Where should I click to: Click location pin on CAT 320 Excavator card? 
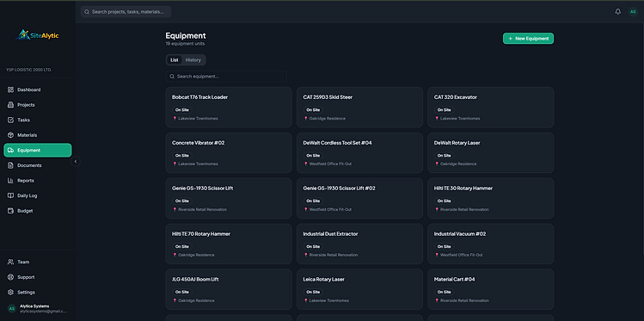click(x=437, y=119)
